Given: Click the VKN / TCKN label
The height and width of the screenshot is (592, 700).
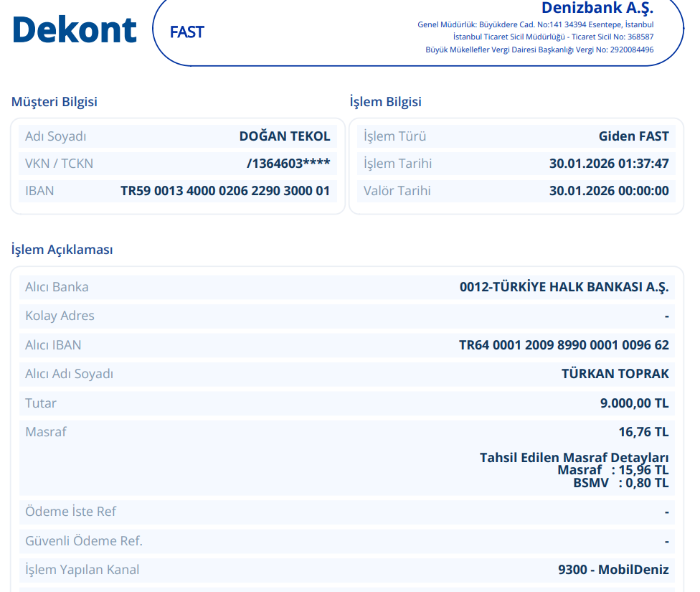Looking at the screenshot, I should click(59, 164).
